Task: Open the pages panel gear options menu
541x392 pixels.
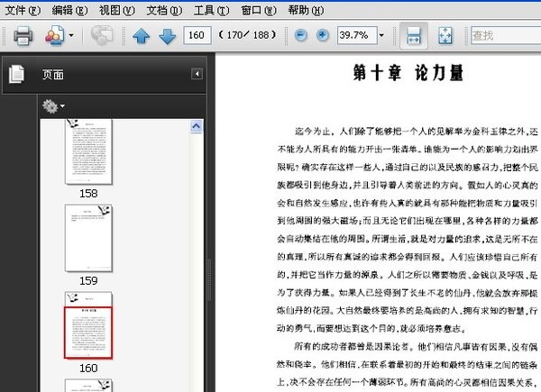Action: [x=53, y=106]
